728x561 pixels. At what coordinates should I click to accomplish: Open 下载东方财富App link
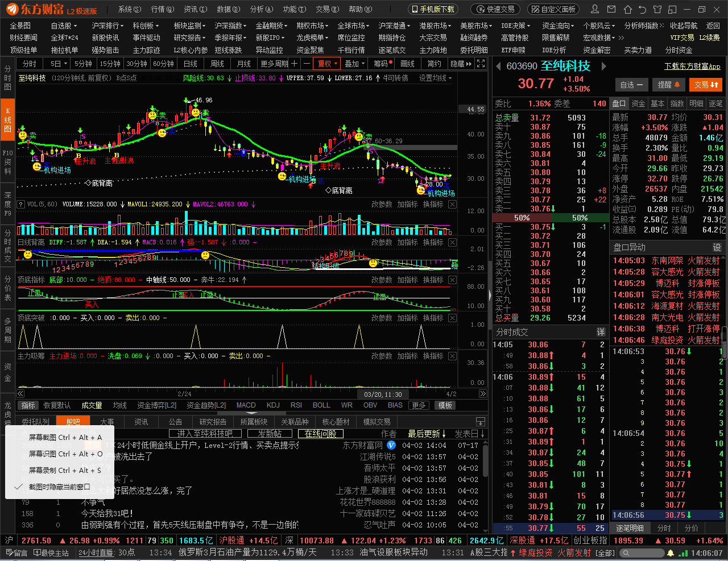coord(692,67)
